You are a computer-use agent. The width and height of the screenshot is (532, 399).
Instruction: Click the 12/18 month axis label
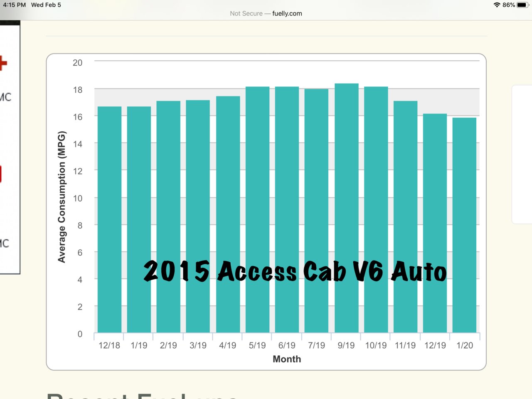click(109, 345)
